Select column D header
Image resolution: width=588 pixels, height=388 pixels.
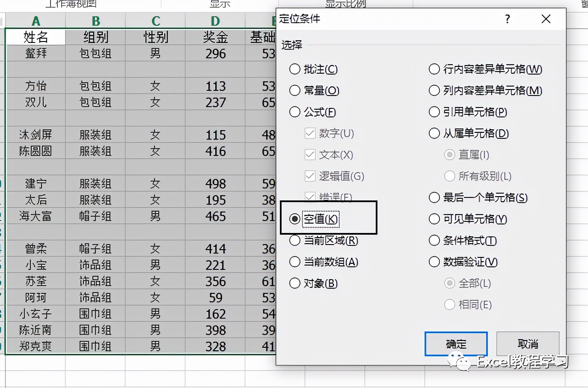pyautogui.click(x=215, y=21)
